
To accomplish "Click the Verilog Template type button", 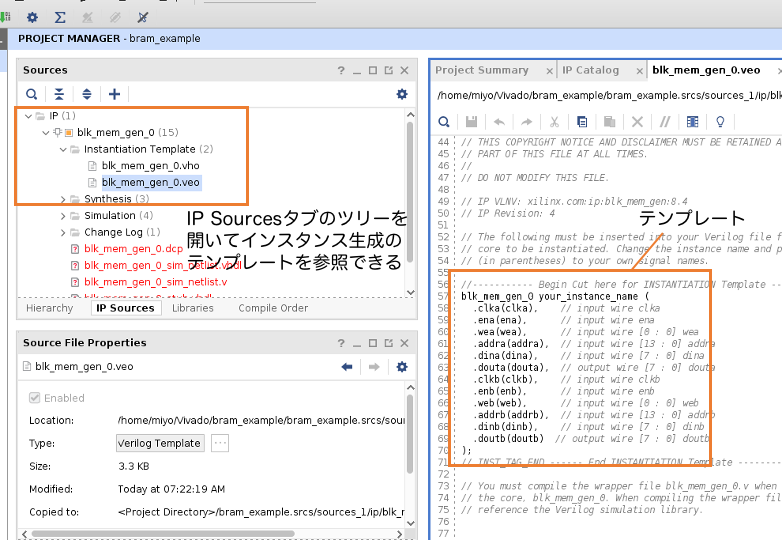I will click(160, 443).
